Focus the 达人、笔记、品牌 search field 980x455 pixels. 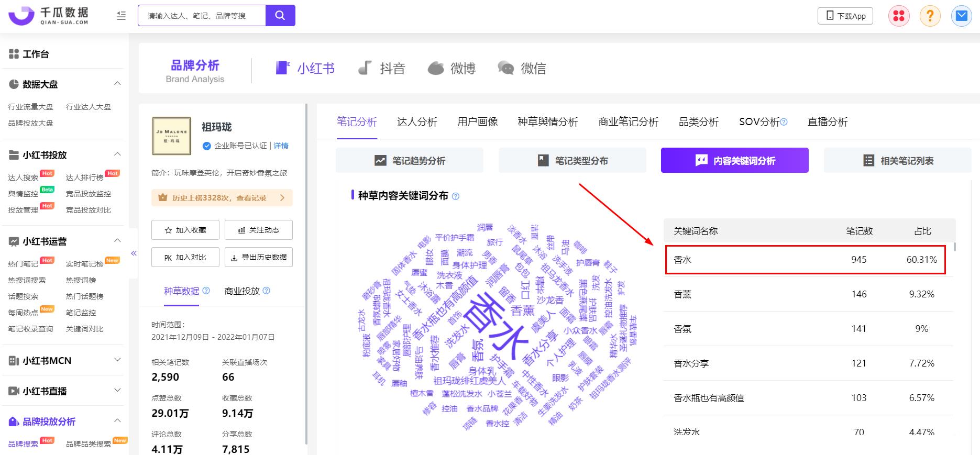[x=202, y=16]
